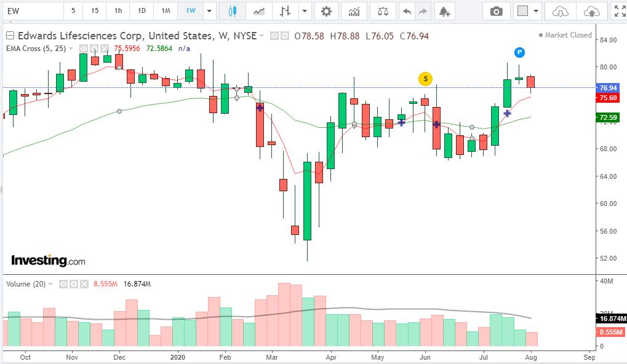Open EMA Cross indicator dropdown arrow
The image size is (627, 364).
[71, 49]
